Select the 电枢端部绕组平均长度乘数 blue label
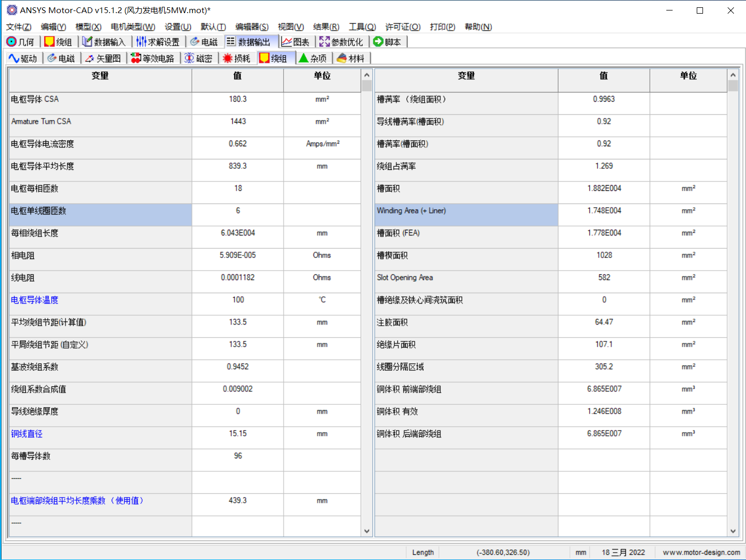The image size is (746, 560). click(x=78, y=501)
